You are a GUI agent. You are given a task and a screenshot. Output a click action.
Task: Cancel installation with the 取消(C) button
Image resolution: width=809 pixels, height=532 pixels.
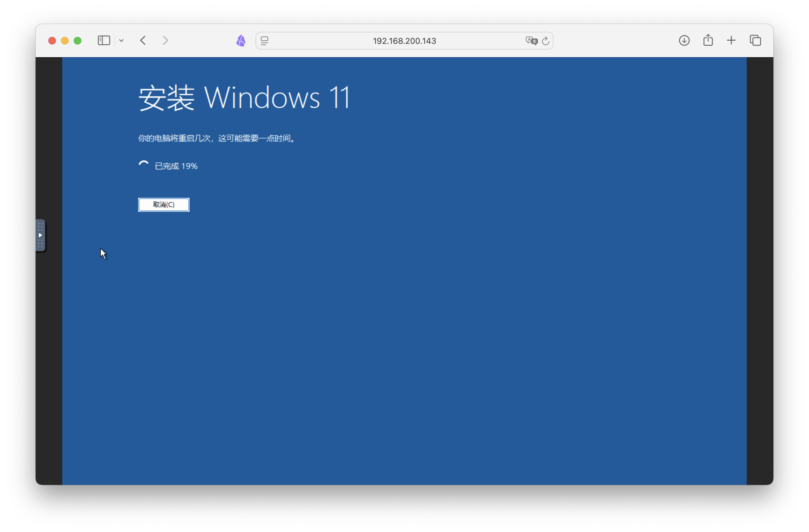(164, 205)
